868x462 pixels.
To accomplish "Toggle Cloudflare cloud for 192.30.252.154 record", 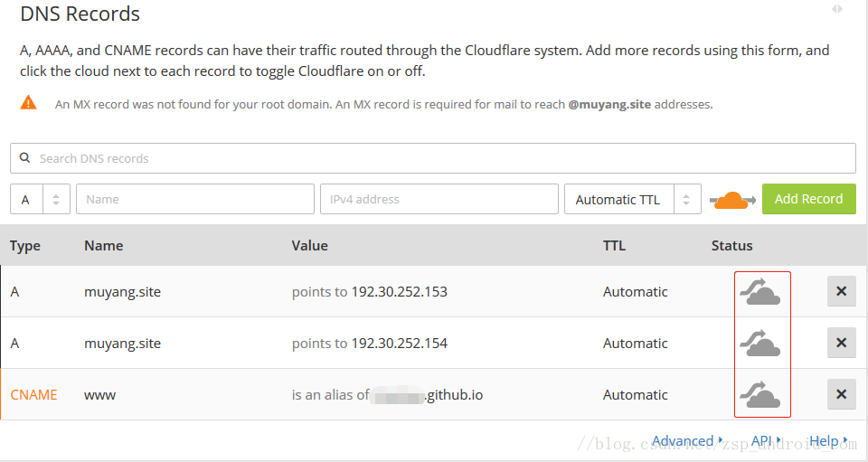I will 760,344.
